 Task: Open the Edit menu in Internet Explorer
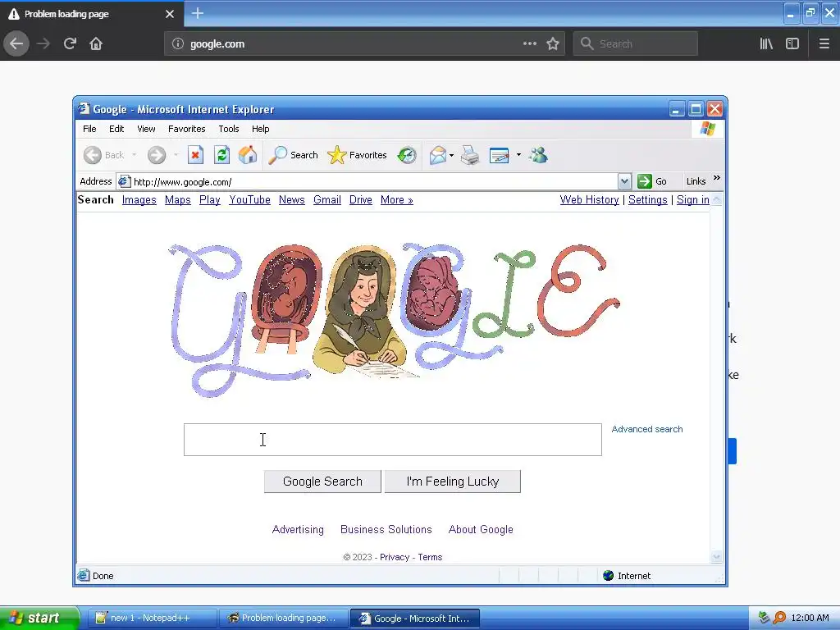coord(116,129)
